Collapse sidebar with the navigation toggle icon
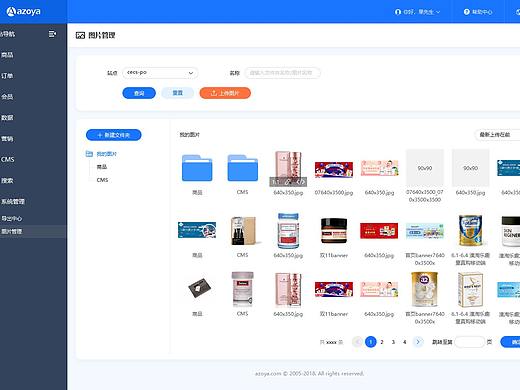The width and height of the screenshot is (520, 390). [52, 34]
